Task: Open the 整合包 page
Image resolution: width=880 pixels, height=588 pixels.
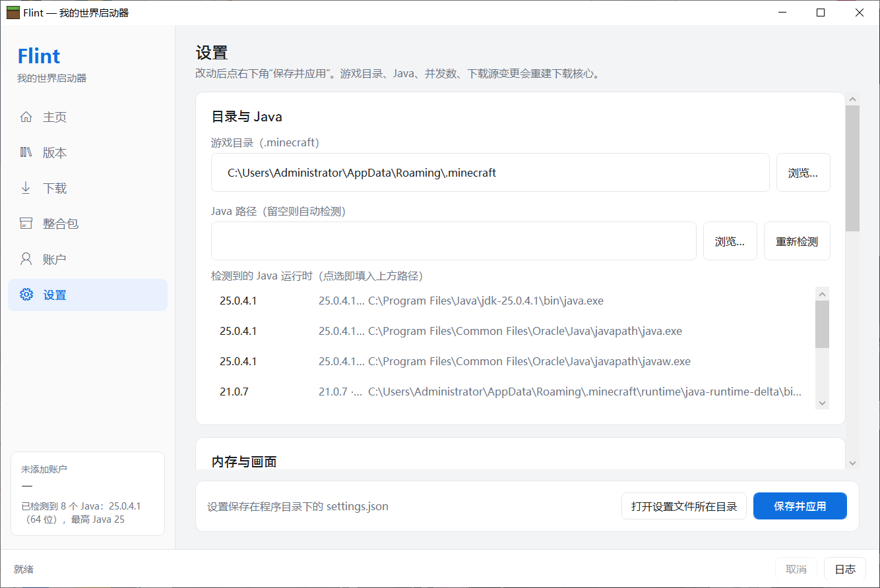Action: (x=88, y=224)
